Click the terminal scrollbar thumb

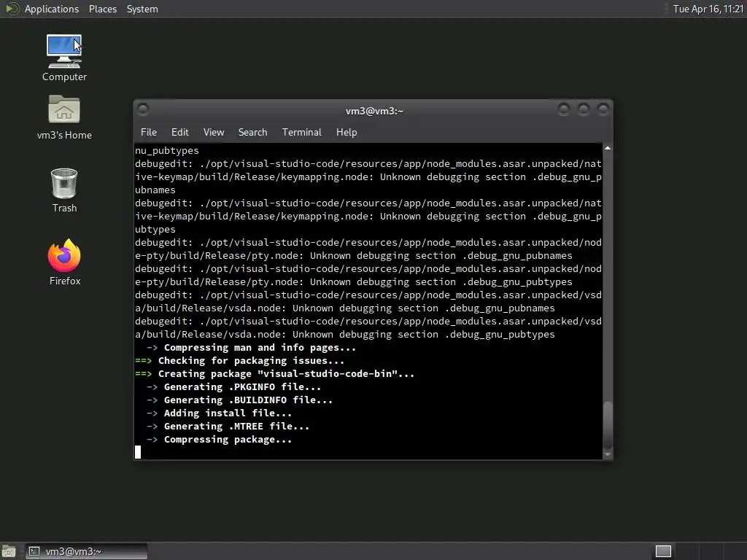608,425
